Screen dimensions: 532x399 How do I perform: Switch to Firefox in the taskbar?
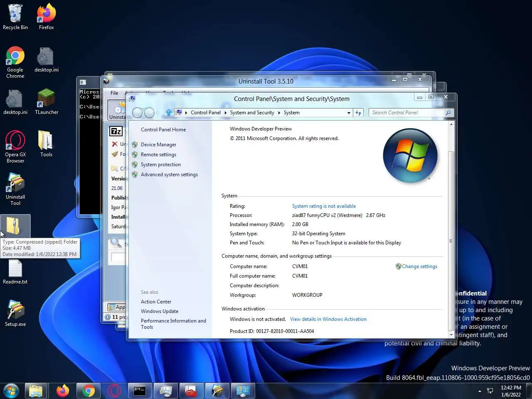coord(63,391)
